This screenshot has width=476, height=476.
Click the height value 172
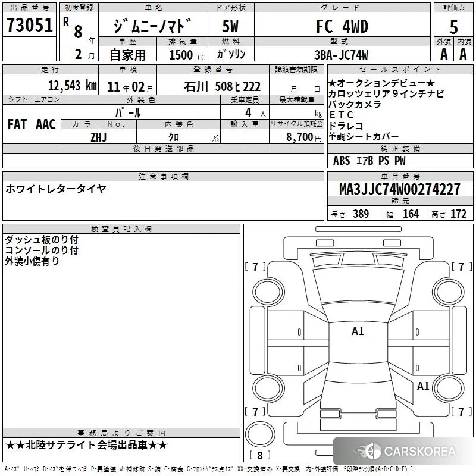[x=458, y=214]
